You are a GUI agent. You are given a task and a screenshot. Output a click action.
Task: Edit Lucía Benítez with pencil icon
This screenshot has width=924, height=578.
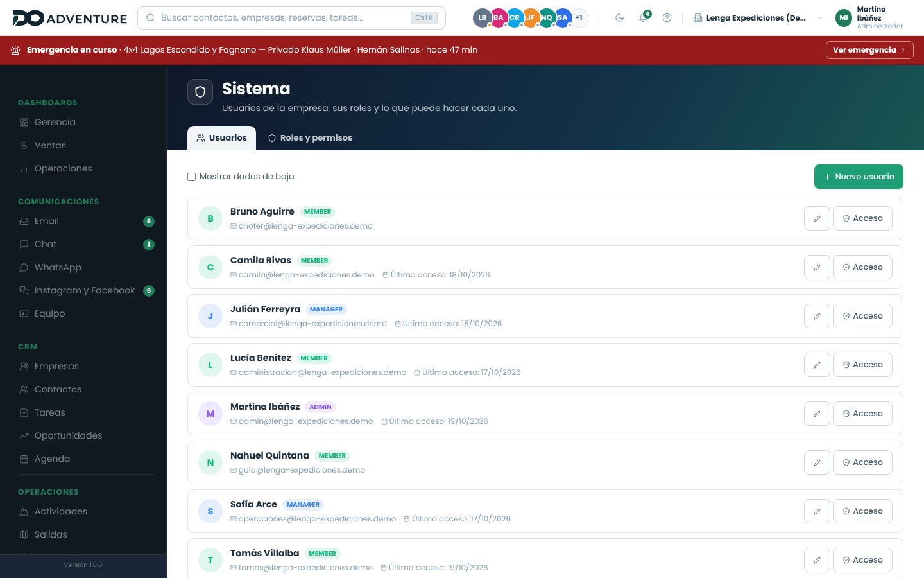point(817,365)
